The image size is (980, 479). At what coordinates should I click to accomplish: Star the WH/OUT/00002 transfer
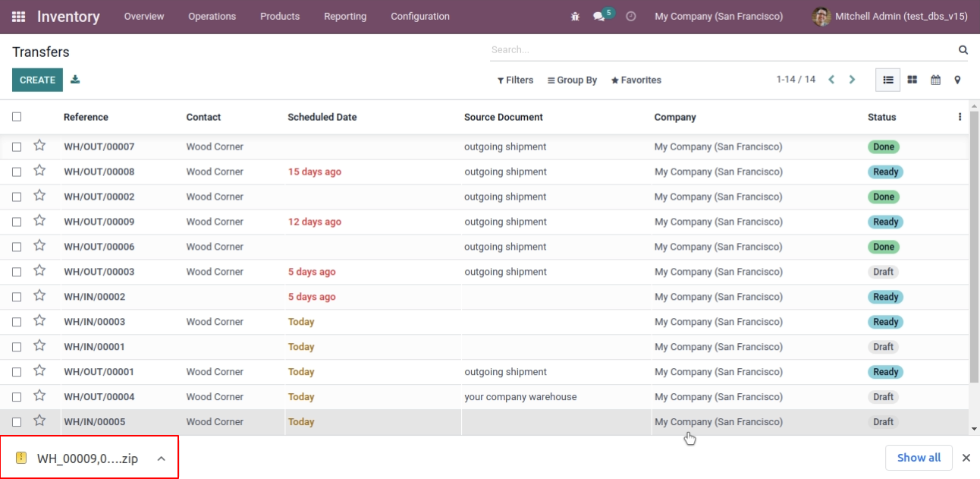[39, 196]
